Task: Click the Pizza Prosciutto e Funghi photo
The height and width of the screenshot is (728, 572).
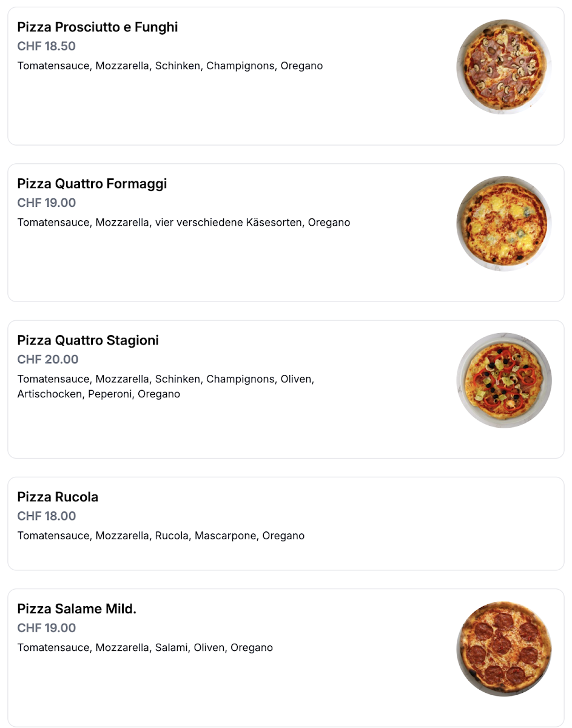Action: click(x=503, y=67)
